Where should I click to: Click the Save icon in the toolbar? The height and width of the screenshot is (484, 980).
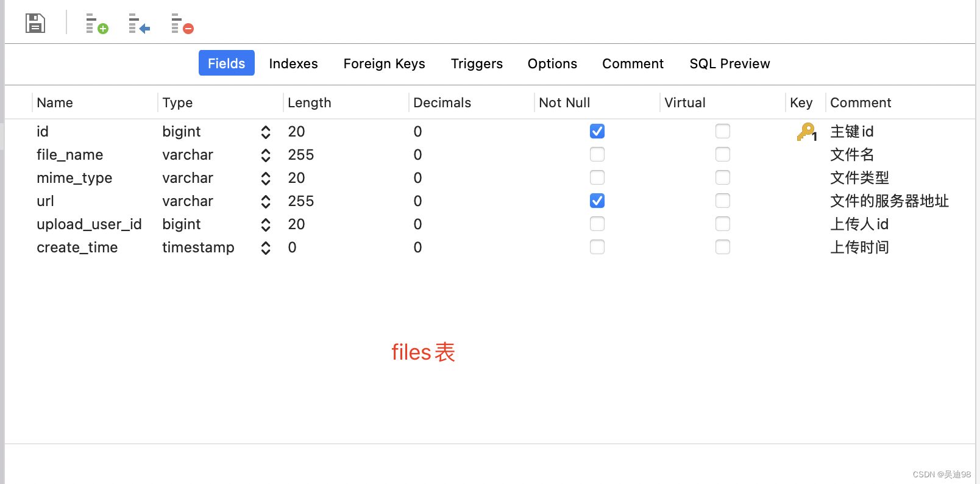click(35, 23)
